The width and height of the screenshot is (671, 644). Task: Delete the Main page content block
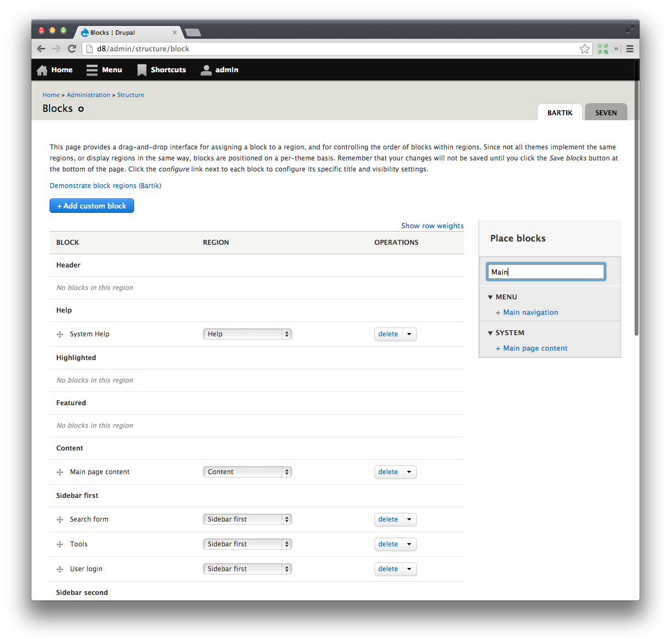[x=388, y=472]
